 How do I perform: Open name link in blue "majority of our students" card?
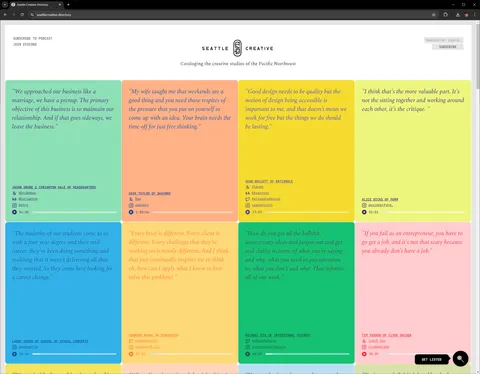(x=50, y=341)
